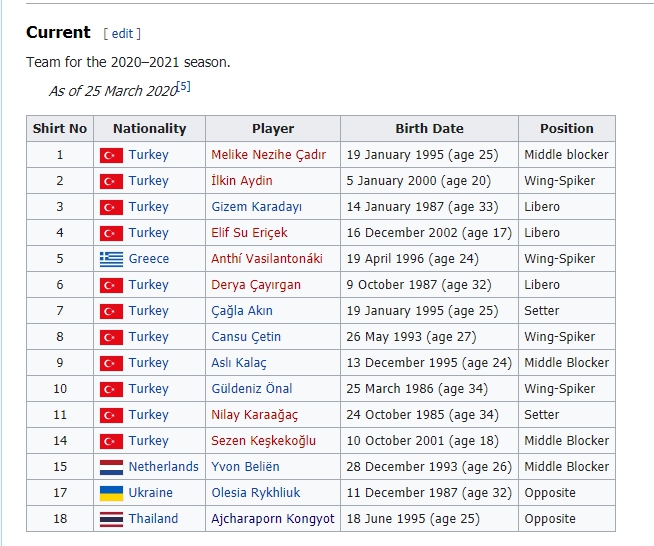Open citation reference 5
Screen dimensions: 654x546
point(184,87)
